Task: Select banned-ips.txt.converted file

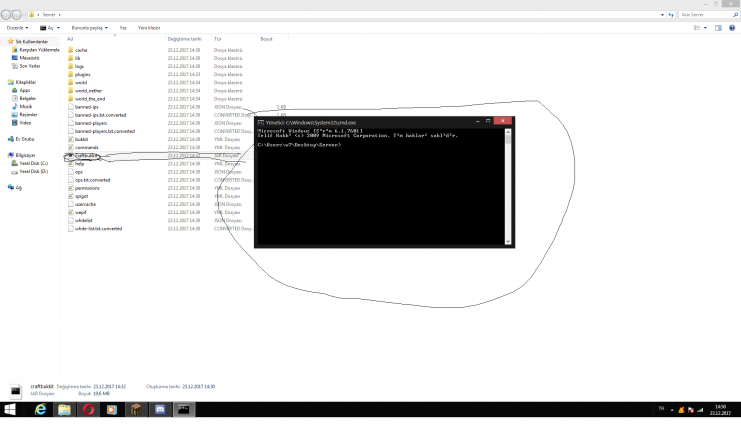Action: (100, 115)
